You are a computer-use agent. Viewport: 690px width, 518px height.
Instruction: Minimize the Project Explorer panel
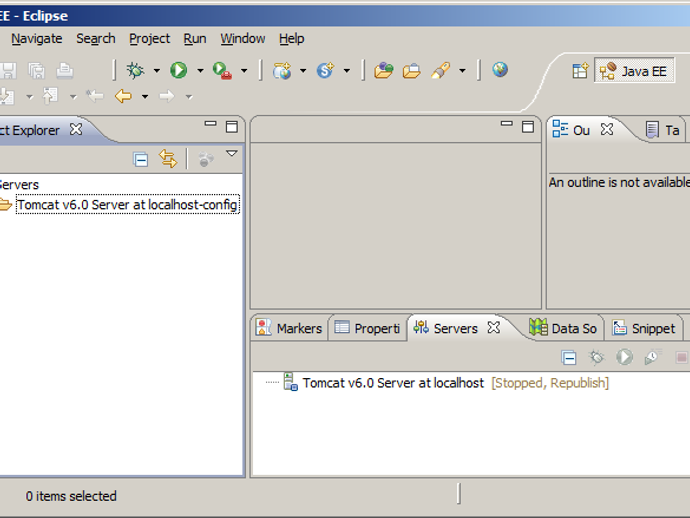click(210, 124)
